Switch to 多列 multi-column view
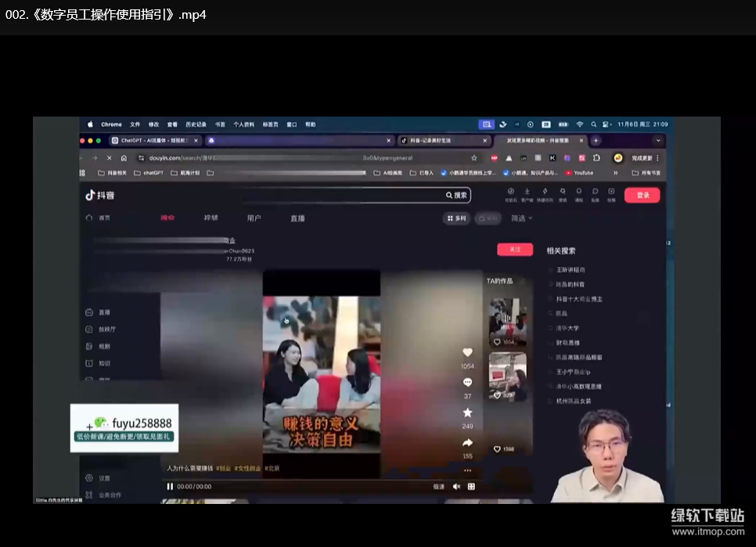The image size is (756, 547). point(456,218)
